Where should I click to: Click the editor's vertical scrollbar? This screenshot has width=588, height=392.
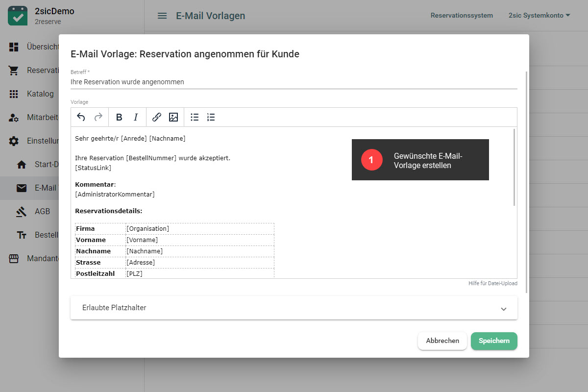514,167
